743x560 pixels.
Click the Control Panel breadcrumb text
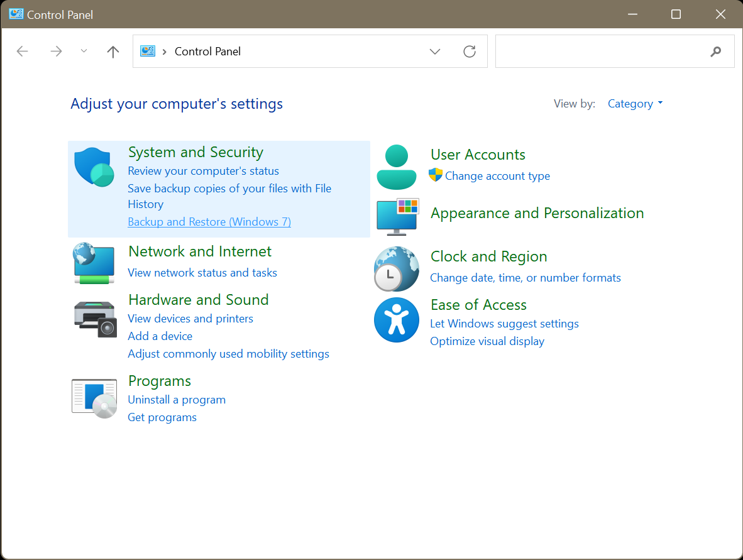207,52
